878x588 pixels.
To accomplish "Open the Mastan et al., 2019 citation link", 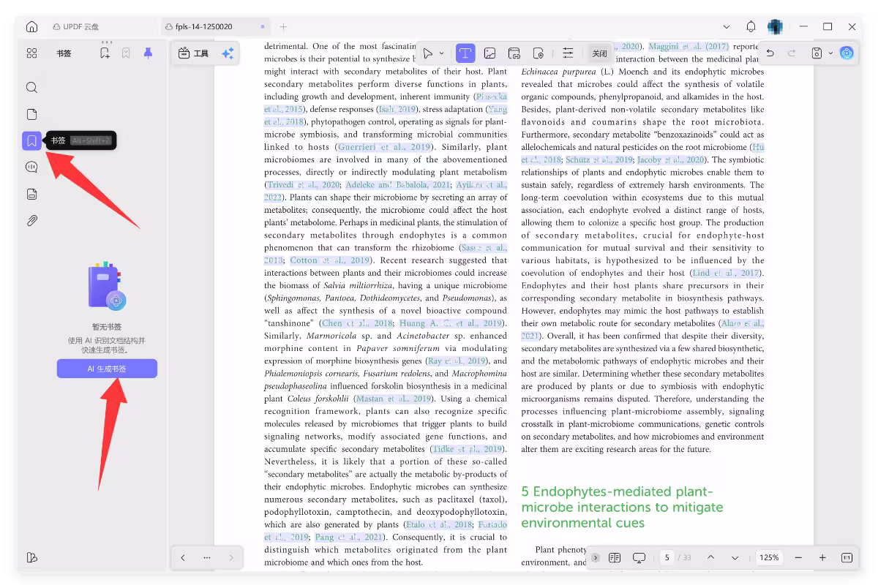I will (393, 399).
